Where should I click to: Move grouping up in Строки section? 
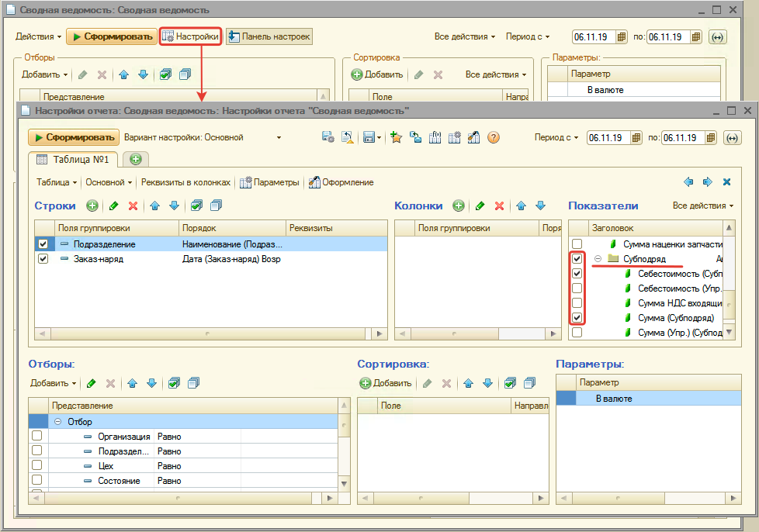[155, 206]
